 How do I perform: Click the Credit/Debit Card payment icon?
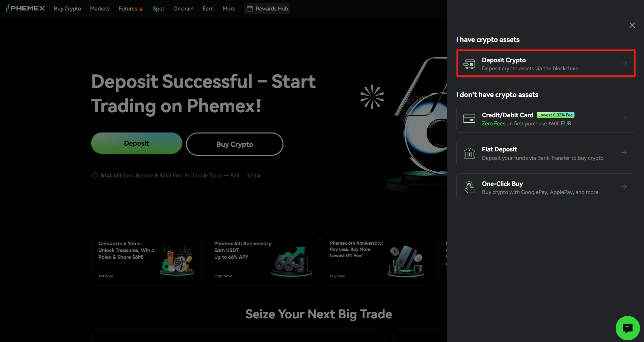(469, 119)
